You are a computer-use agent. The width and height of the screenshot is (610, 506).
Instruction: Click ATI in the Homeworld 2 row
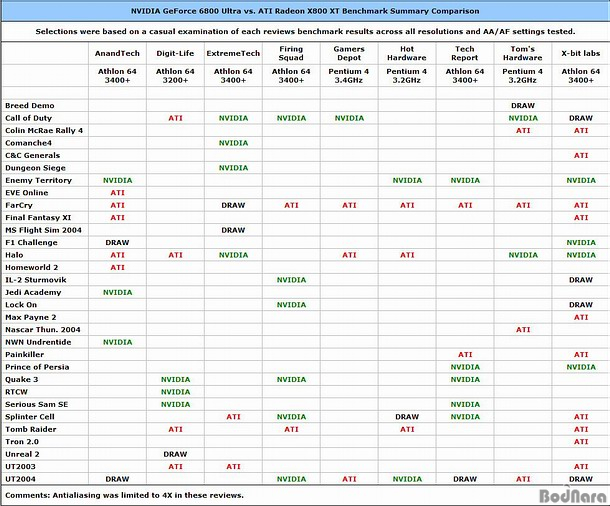click(x=117, y=267)
